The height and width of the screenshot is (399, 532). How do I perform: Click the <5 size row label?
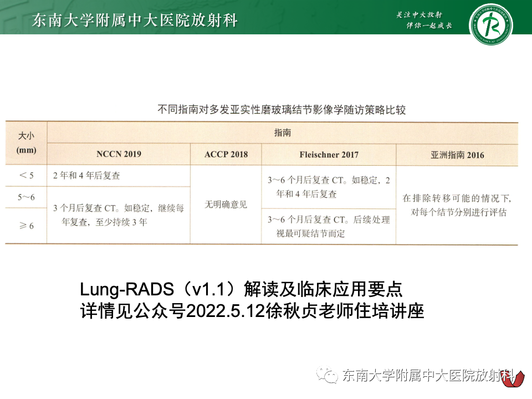click(x=27, y=176)
